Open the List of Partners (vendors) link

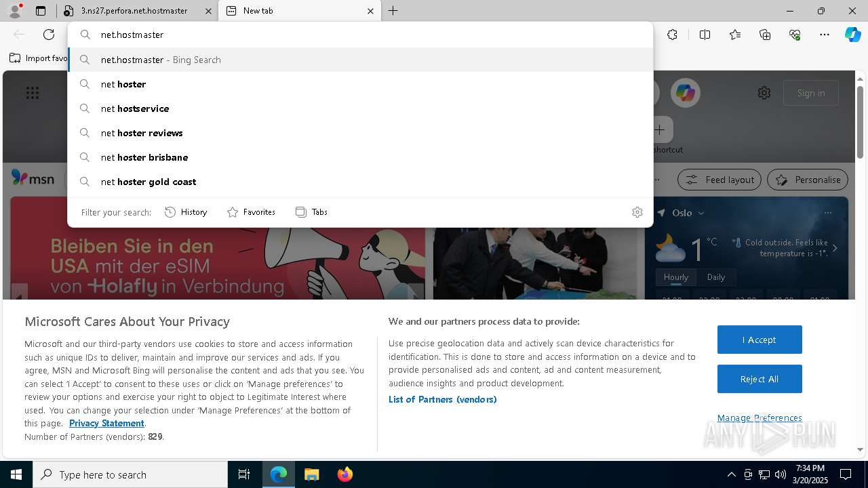(442, 399)
